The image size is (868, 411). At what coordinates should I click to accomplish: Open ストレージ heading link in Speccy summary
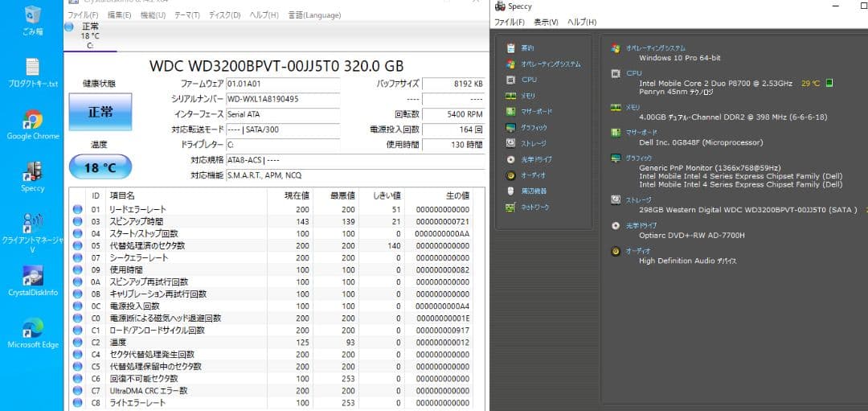click(639, 200)
